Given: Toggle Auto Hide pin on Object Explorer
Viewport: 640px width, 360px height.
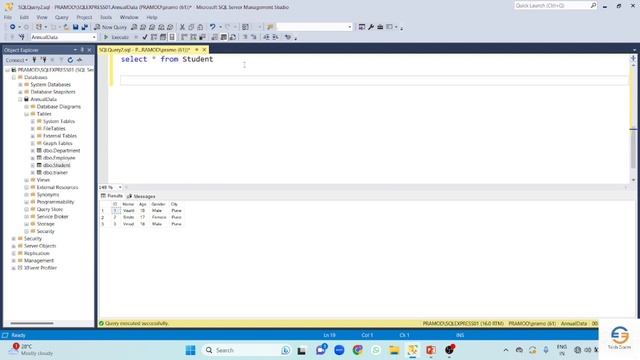Looking at the screenshot, I should [x=82, y=50].
